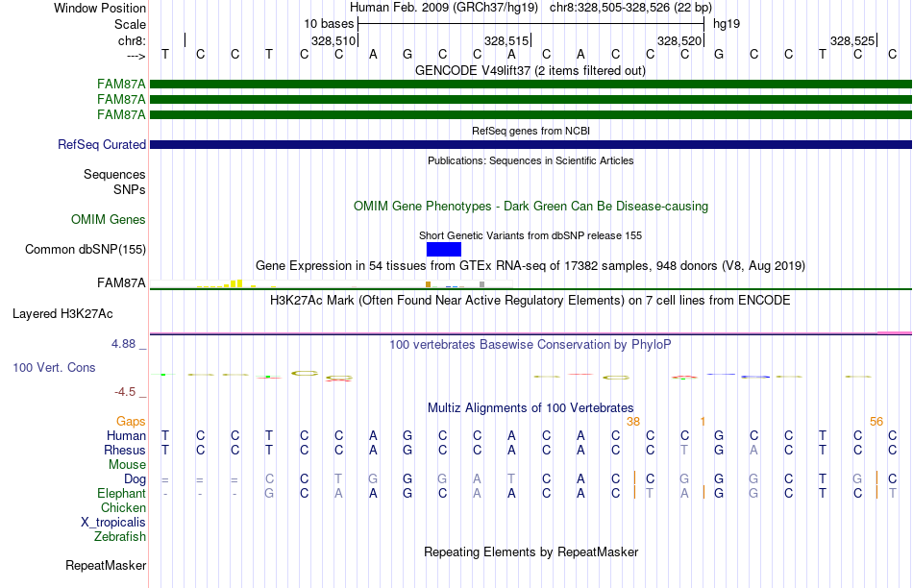The width and height of the screenshot is (913, 588).
Task: Click the Rhesus alignment row label
Action: point(125,450)
